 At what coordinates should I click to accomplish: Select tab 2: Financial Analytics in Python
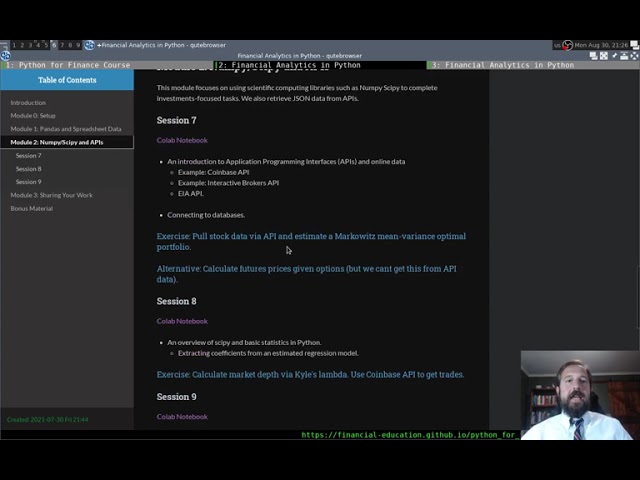[x=320, y=65]
